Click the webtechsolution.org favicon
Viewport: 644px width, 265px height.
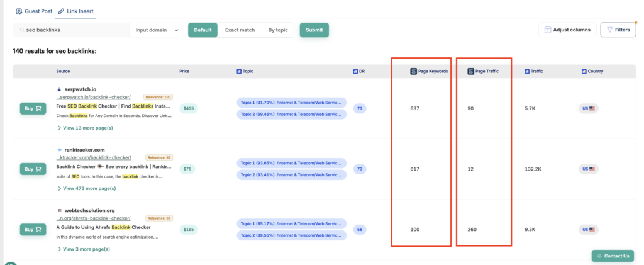pos(59,210)
